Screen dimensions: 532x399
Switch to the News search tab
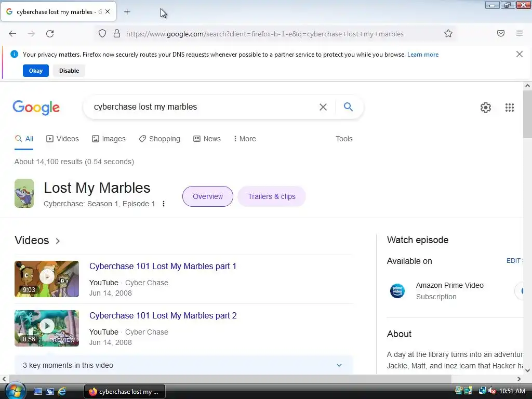(207, 139)
